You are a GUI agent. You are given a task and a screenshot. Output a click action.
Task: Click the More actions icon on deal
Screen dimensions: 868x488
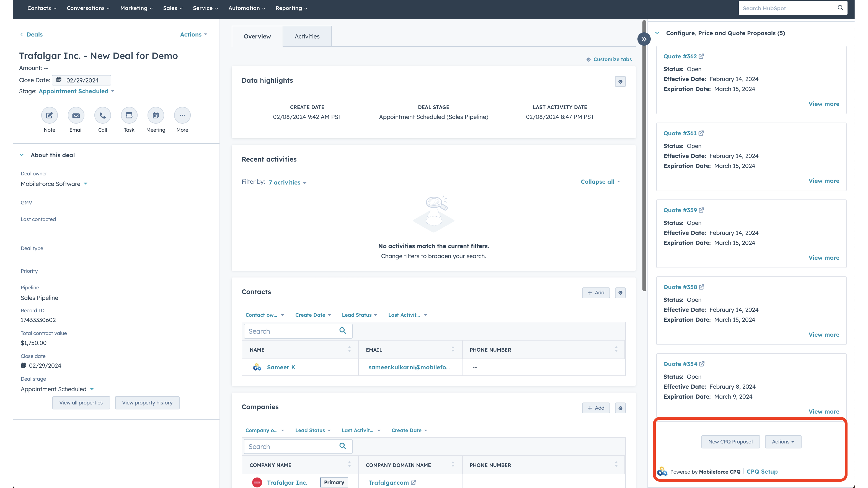click(x=181, y=115)
